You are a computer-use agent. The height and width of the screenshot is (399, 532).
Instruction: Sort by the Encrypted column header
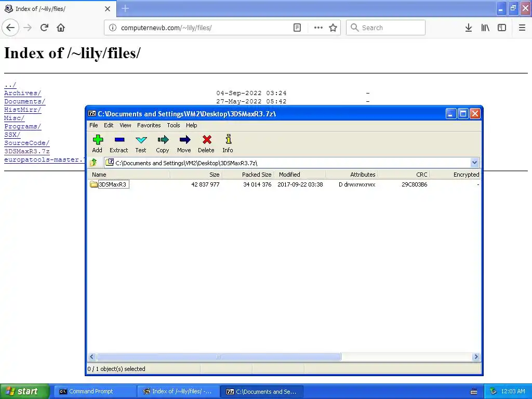[455, 175]
